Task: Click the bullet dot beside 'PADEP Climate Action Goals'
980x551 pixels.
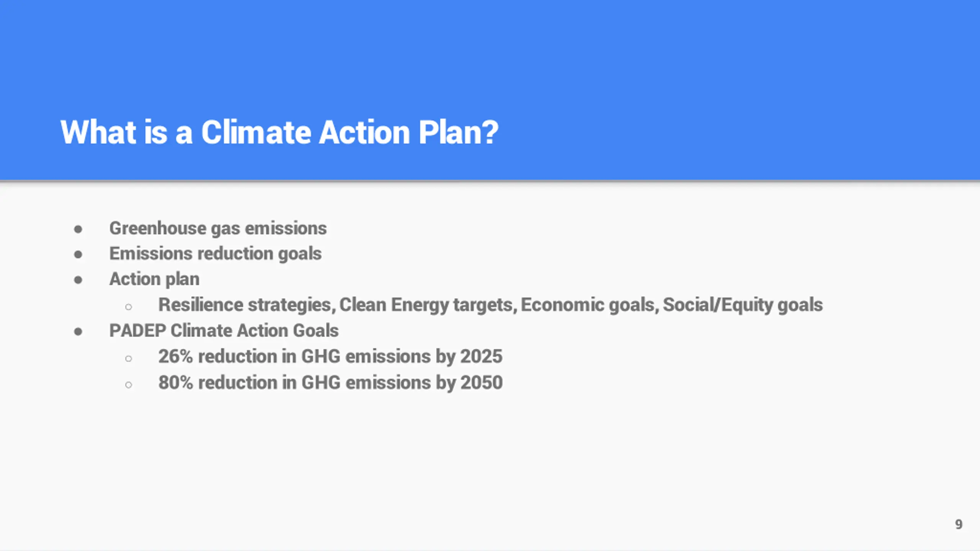Action: [x=78, y=331]
